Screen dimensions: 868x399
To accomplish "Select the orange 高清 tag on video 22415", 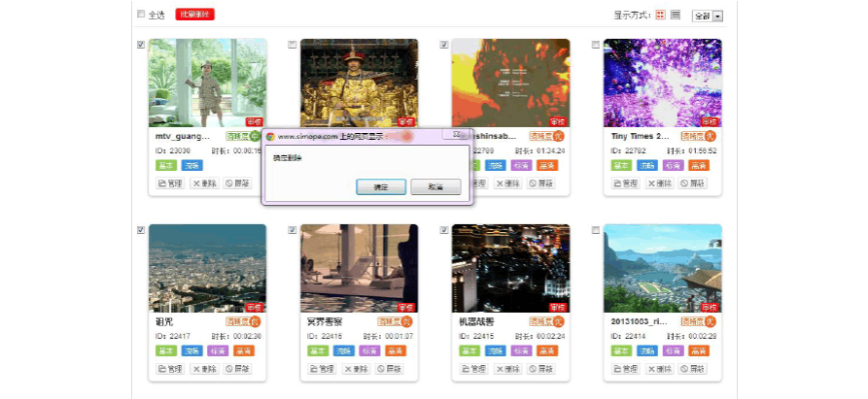I will point(547,350).
